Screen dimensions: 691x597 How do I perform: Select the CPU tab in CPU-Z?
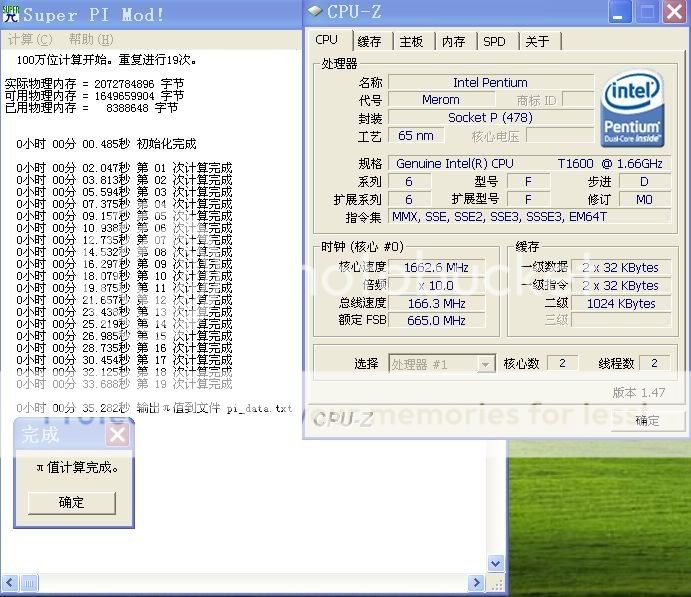click(327, 40)
